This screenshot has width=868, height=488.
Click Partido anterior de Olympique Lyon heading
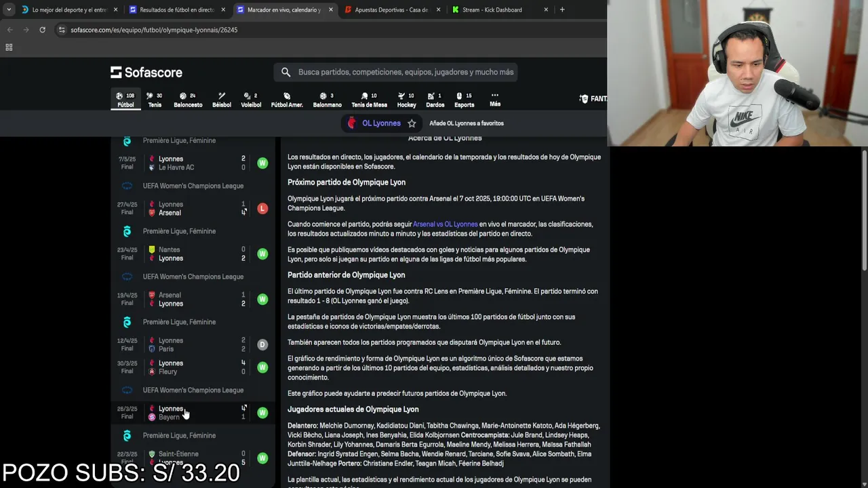[x=346, y=275]
